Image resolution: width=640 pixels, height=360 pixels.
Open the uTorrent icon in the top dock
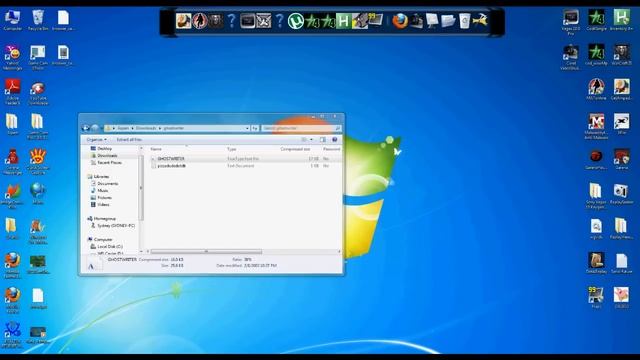click(296, 21)
